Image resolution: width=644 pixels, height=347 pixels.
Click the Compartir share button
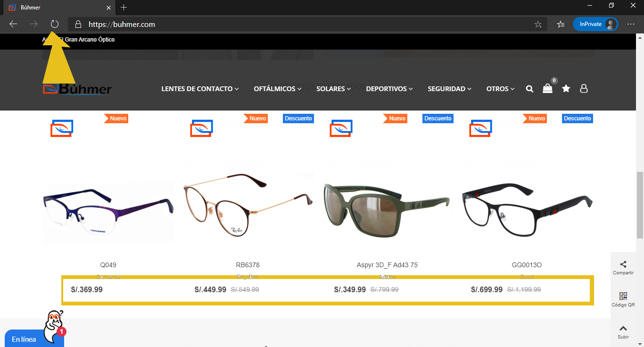click(623, 268)
